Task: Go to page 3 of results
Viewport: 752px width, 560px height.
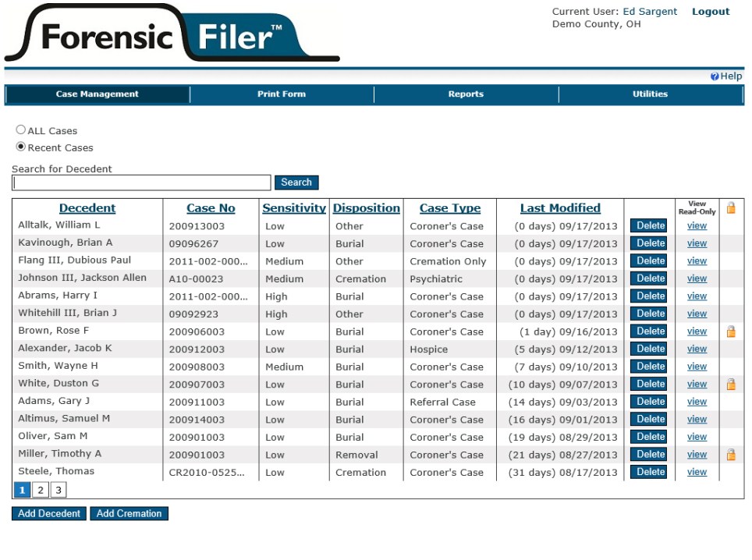Action: point(59,490)
